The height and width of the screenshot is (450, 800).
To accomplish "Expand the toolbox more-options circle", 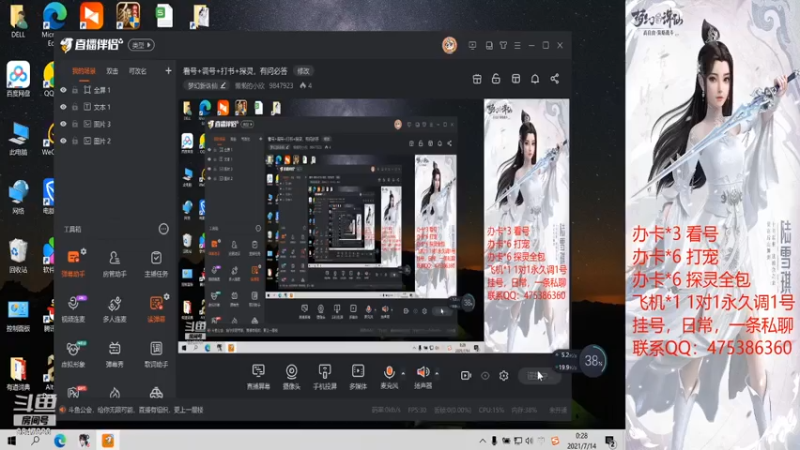I will 163,229.
